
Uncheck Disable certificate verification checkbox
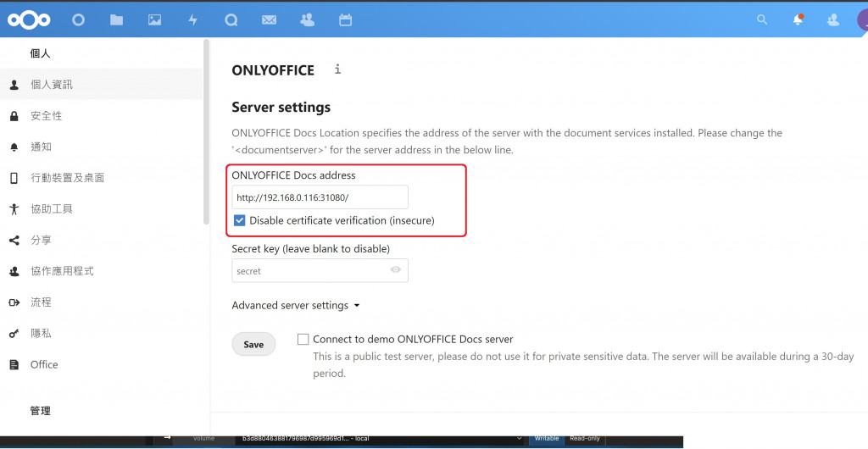[x=239, y=220]
